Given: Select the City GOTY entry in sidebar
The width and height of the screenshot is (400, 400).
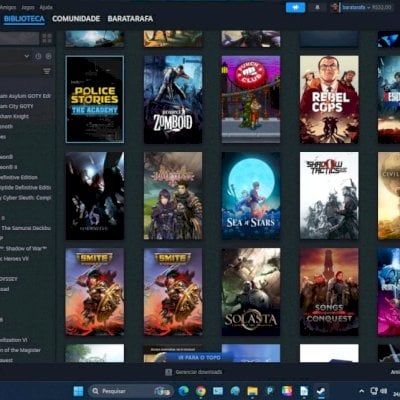Looking at the screenshot, I should coord(17,106).
